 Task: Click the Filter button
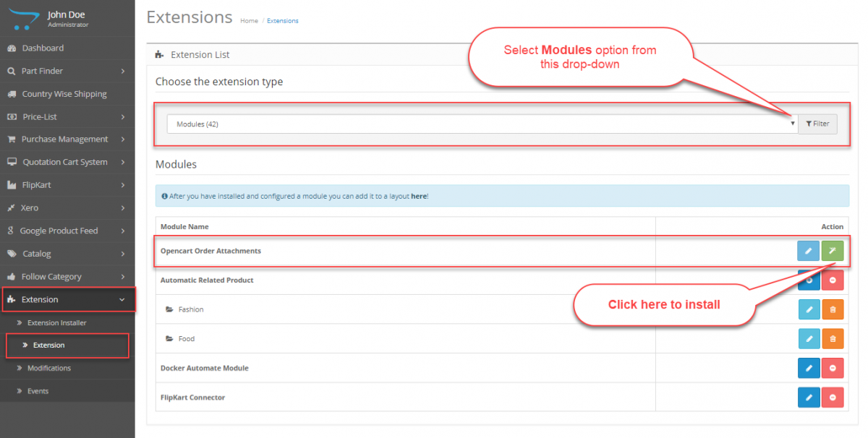pyautogui.click(x=817, y=123)
